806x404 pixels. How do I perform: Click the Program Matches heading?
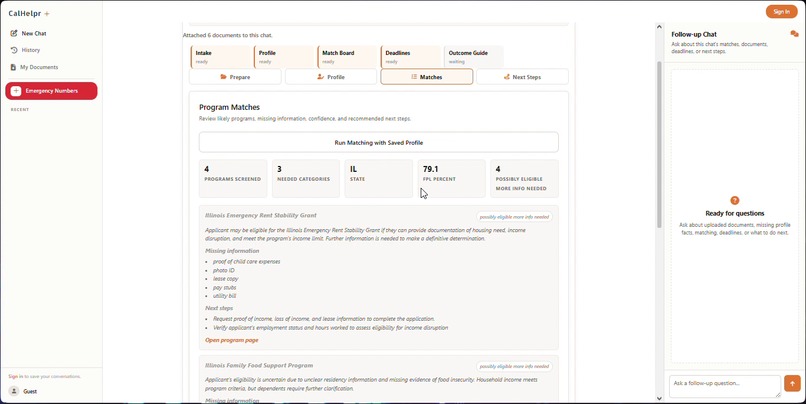229,107
